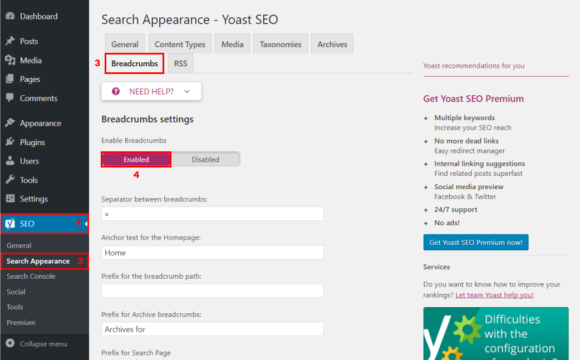Click the Collapse menu arrow icon

click(10, 343)
